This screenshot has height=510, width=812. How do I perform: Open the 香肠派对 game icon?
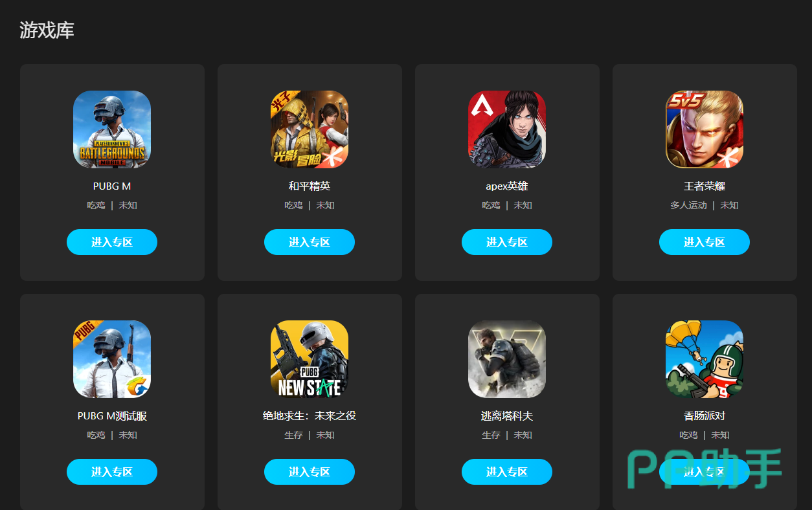coord(705,359)
